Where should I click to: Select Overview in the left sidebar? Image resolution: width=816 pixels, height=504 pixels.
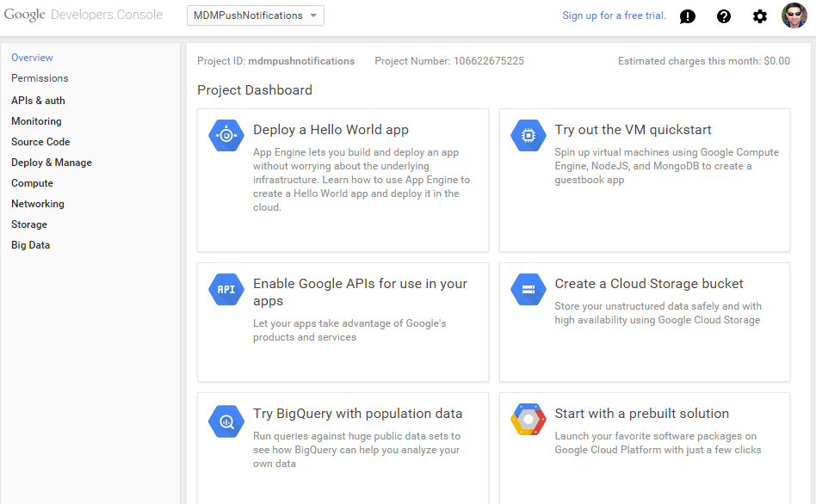[32, 58]
